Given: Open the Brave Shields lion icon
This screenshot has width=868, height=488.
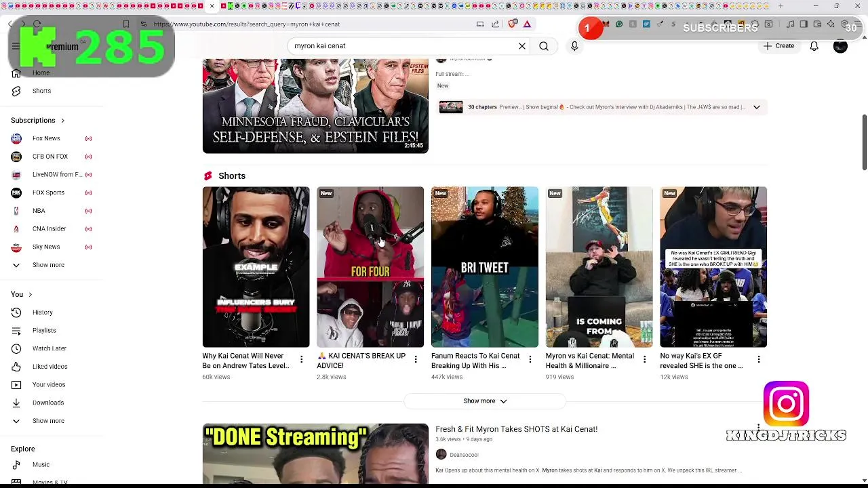Looking at the screenshot, I should coord(513,24).
